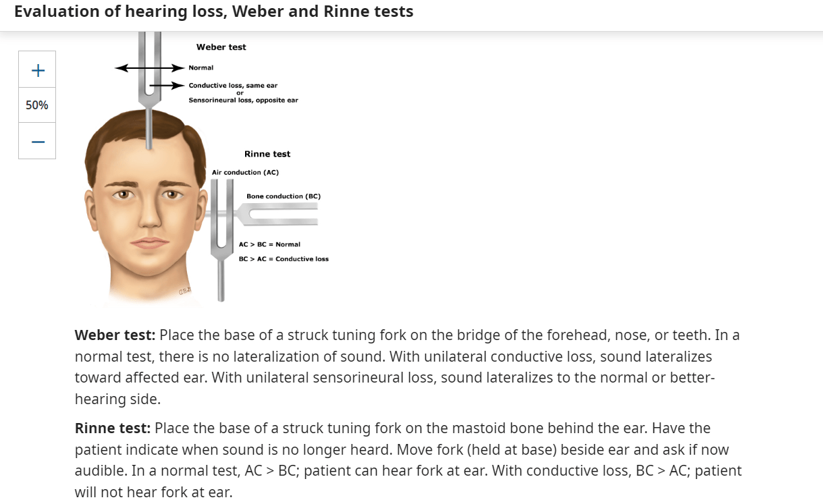Click the double-headed arrow next to Normal
The height and width of the screenshot is (504, 823).
(150, 68)
